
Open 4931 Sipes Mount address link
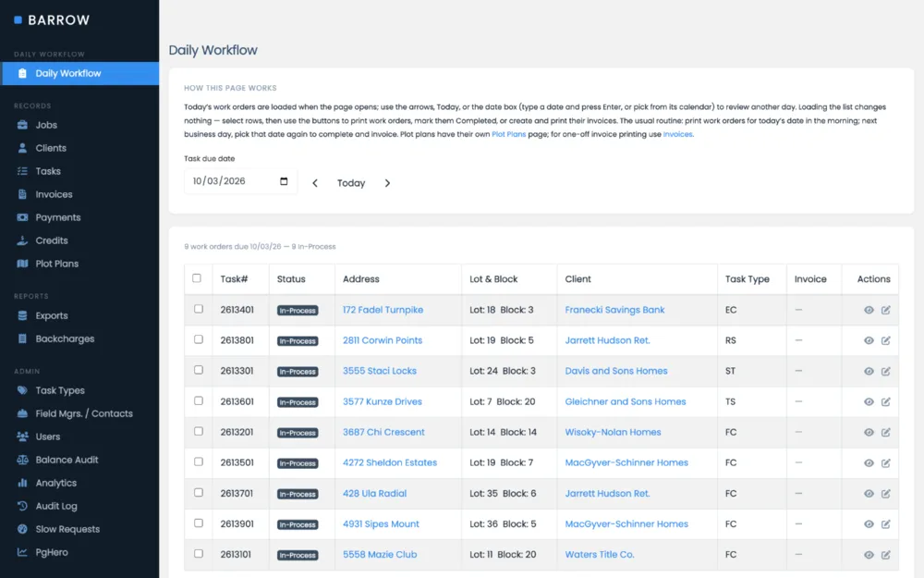[x=381, y=524]
